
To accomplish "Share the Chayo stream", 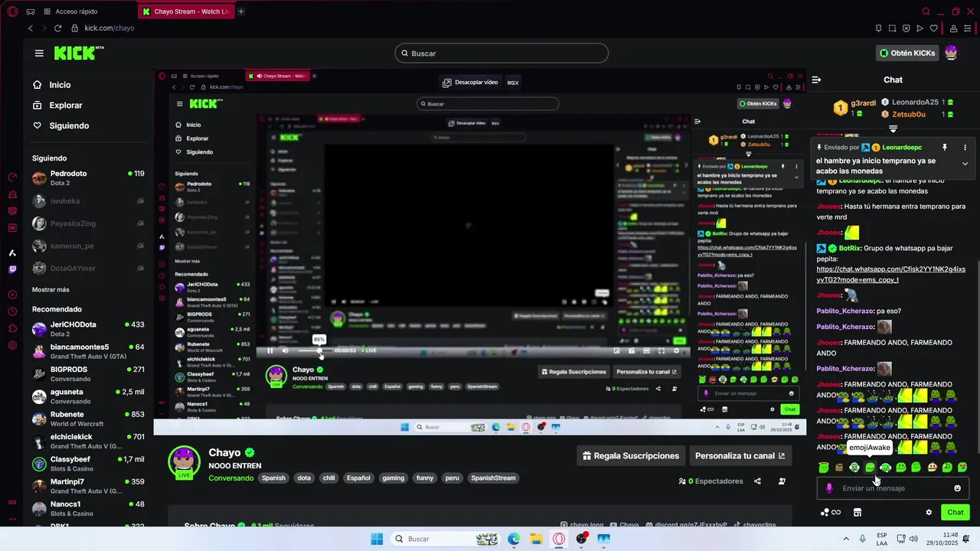I will point(757,481).
